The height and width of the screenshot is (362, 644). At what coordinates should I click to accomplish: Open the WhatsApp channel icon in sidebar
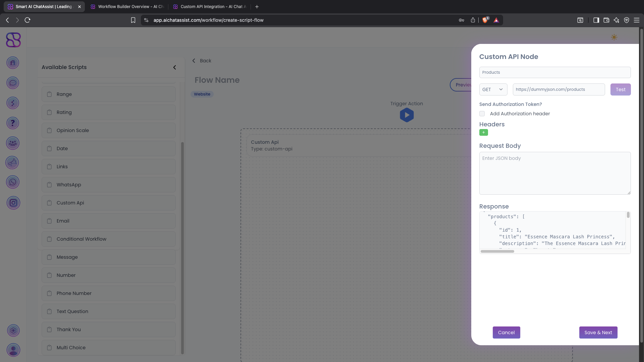(13, 182)
